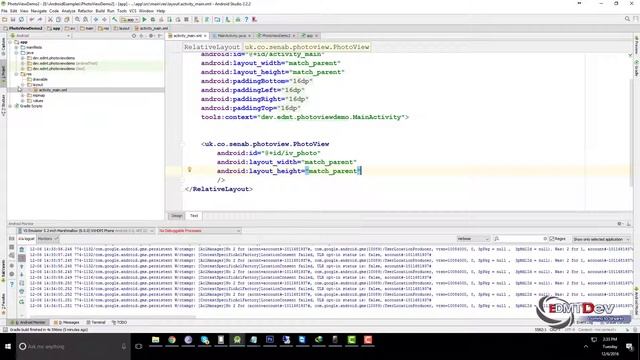Toggle the Regex checkbox in logcat
This screenshot has height=360, width=640.
tap(552, 239)
